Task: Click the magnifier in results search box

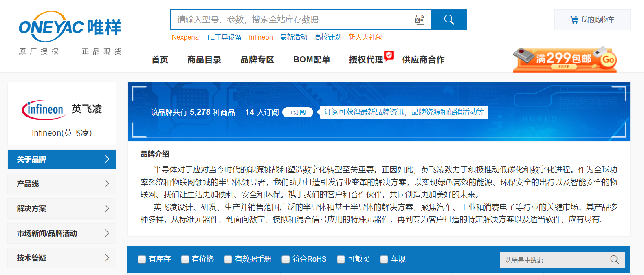Action: coord(614,260)
